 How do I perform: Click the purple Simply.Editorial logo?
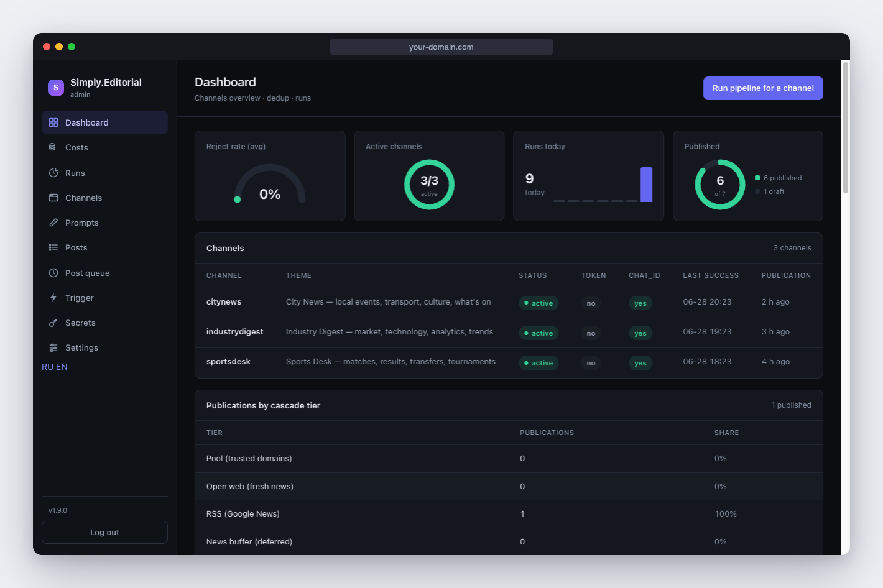[56, 88]
